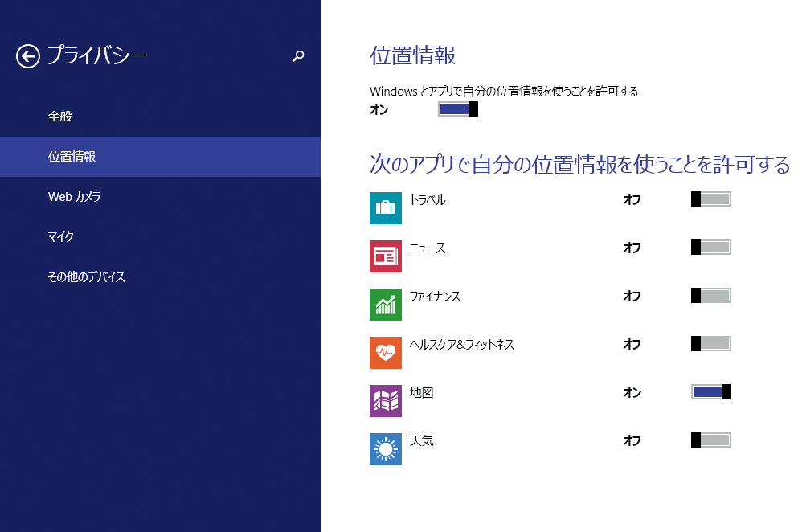Click the オン label under the Windows location setting

pyautogui.click(x=379, y=109)
